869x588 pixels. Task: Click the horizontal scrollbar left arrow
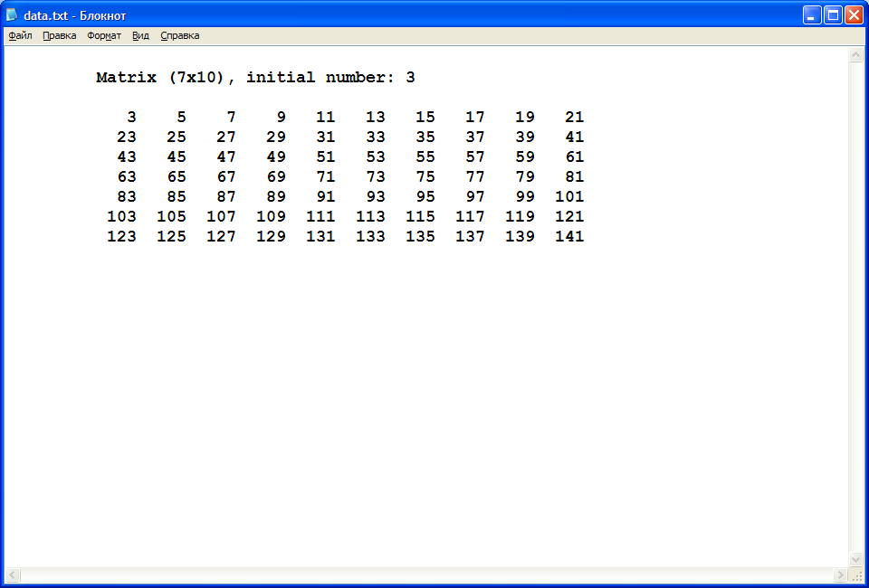(x=13, y=574)
